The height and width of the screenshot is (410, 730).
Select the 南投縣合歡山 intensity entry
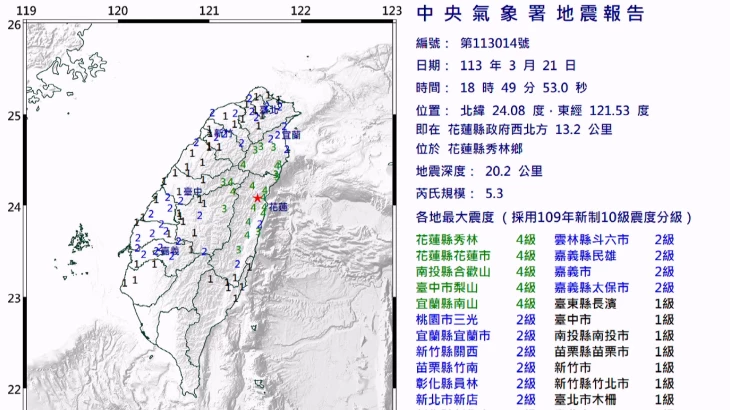point(476,271)
